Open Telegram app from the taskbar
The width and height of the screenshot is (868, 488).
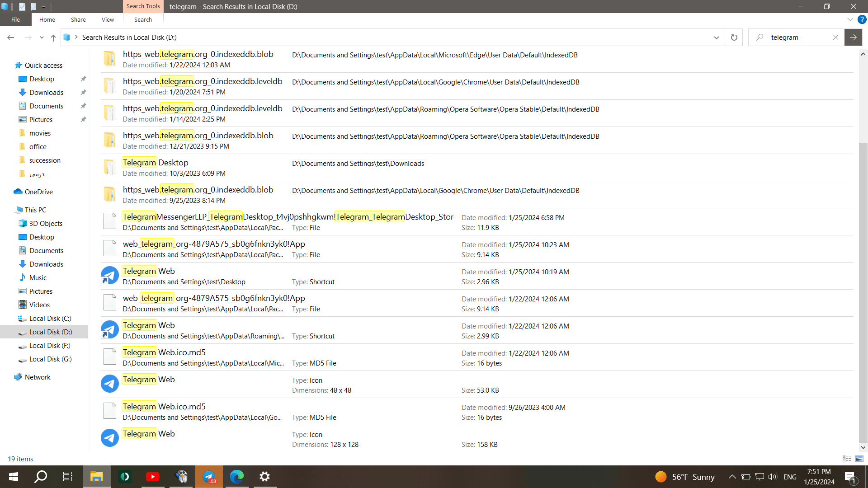point(209,477)
